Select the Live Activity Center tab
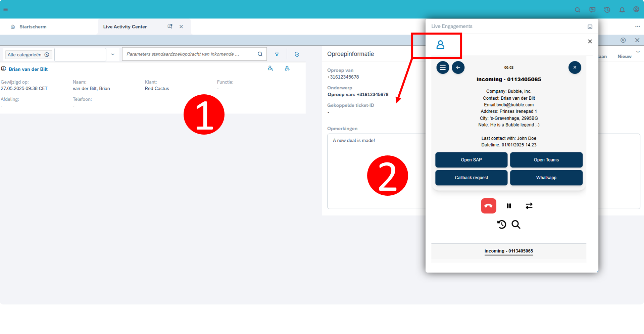 (125, 27)
